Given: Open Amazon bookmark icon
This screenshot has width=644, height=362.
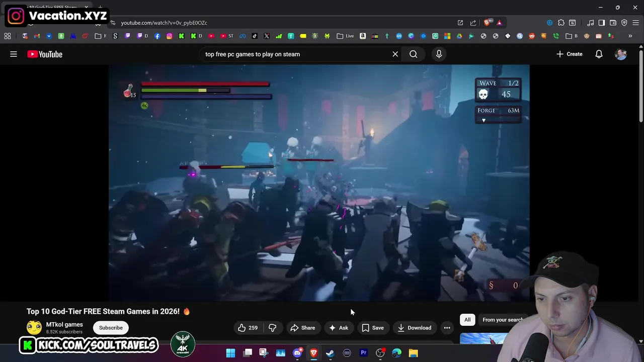Looking at the screenshot, I should 363,36.
